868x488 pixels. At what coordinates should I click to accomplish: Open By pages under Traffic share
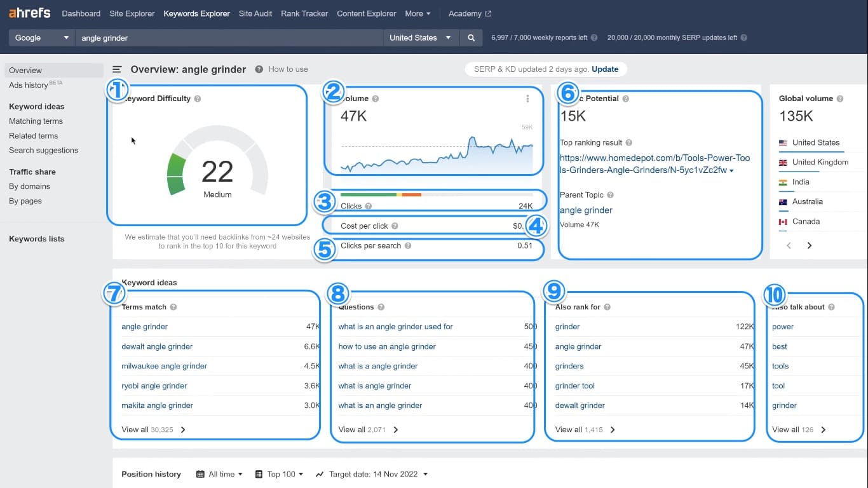pos(25,201)
